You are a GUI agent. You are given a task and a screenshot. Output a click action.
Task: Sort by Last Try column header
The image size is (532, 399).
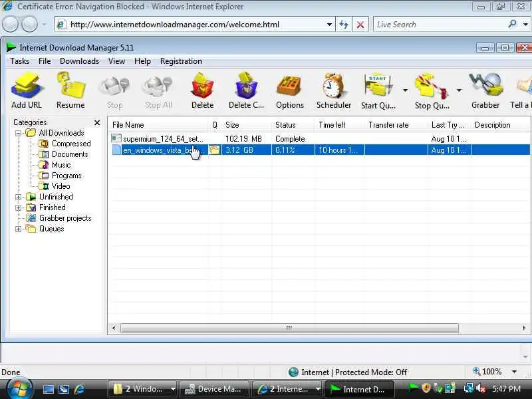pos(450,125)
